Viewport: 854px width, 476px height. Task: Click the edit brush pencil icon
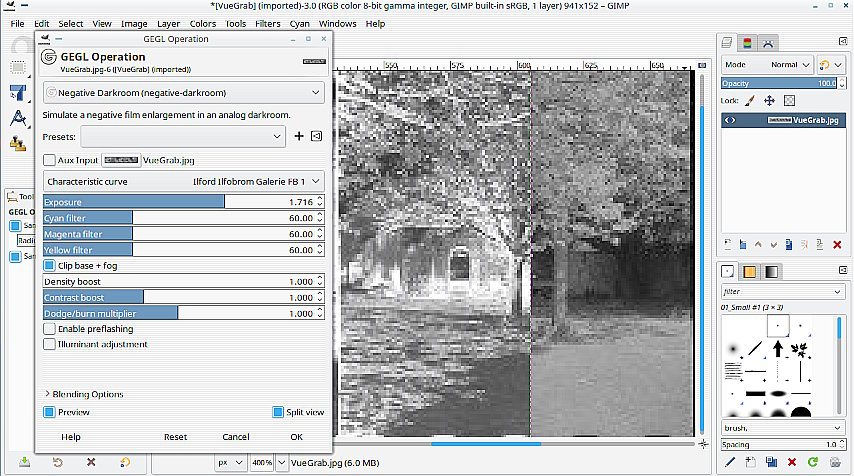tap(729, 462)
